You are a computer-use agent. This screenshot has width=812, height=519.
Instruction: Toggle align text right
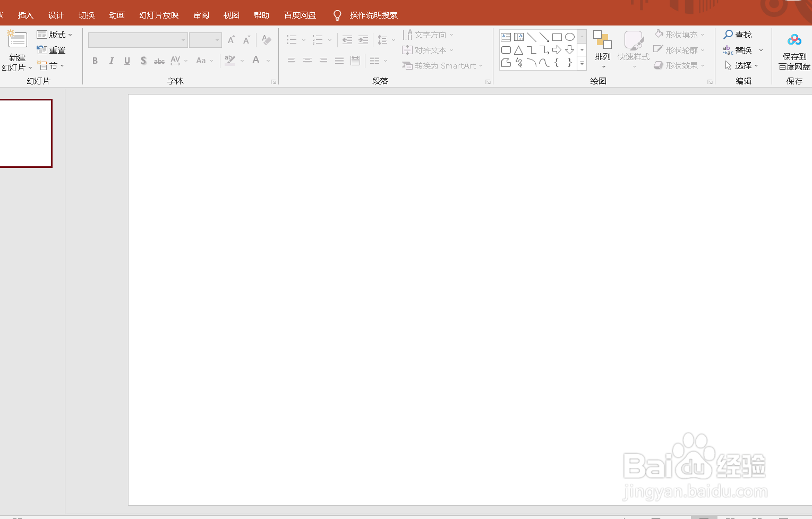323,61
